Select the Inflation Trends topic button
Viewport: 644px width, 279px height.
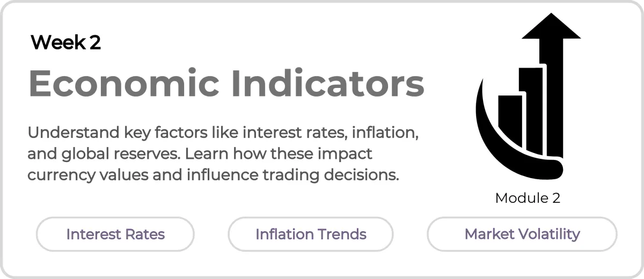click(x=311, y=234)
